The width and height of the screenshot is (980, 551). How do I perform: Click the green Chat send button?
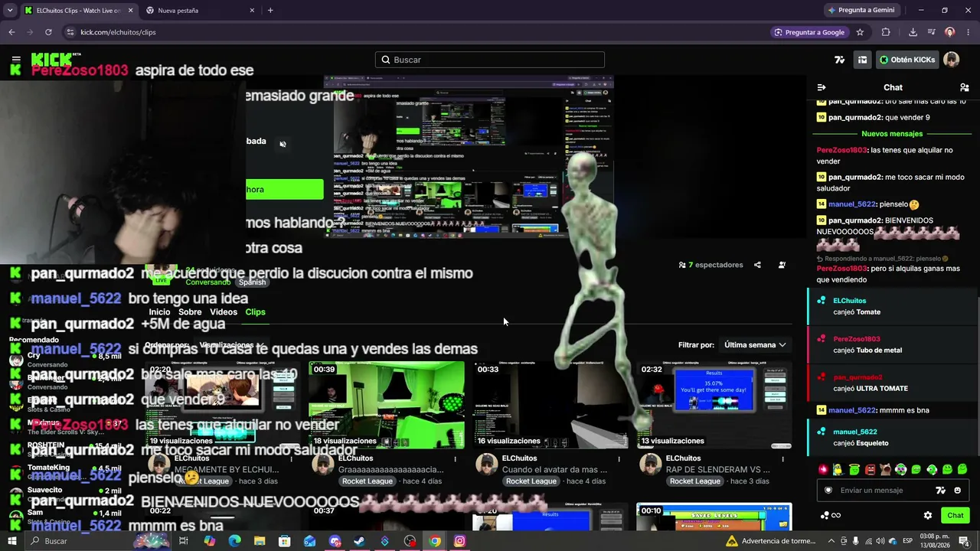tap(955, 515)
